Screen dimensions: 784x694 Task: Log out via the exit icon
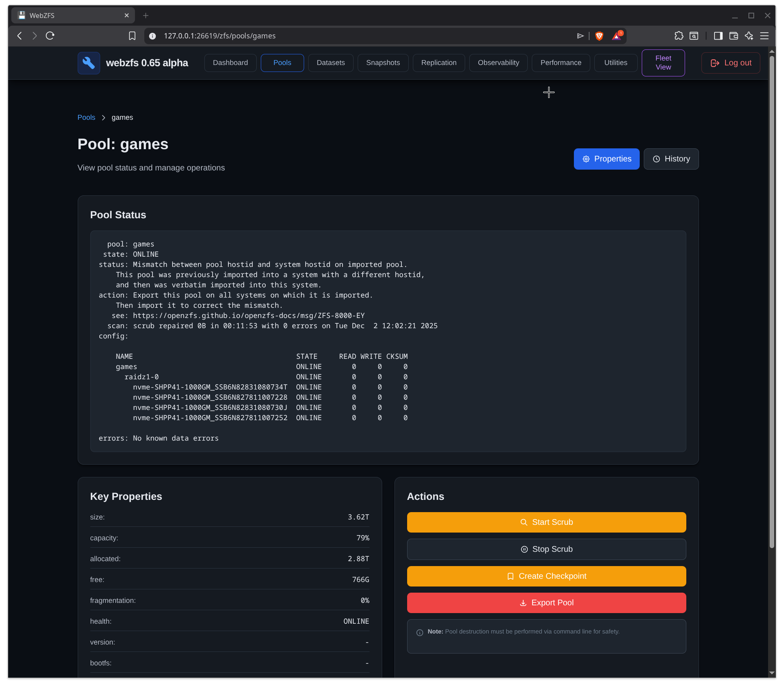715,63
